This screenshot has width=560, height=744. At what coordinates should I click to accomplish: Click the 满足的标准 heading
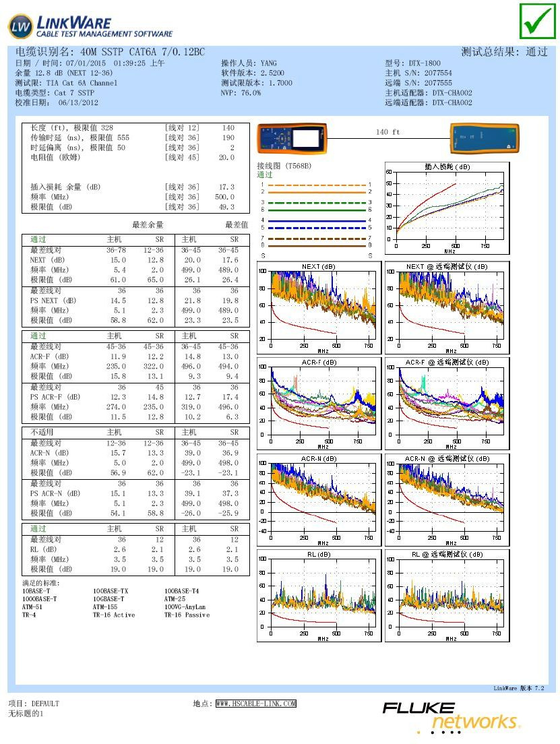point(41,583)
